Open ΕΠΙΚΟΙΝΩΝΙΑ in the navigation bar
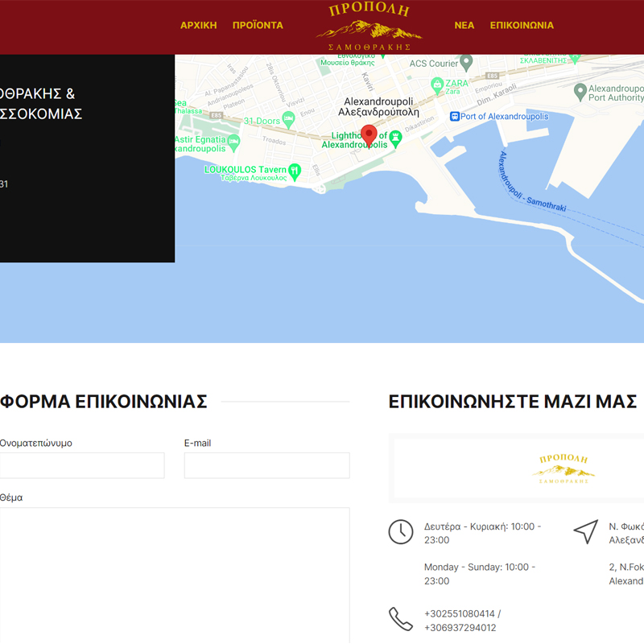Viewport: 644px width, 644px height. pos(522,25)
